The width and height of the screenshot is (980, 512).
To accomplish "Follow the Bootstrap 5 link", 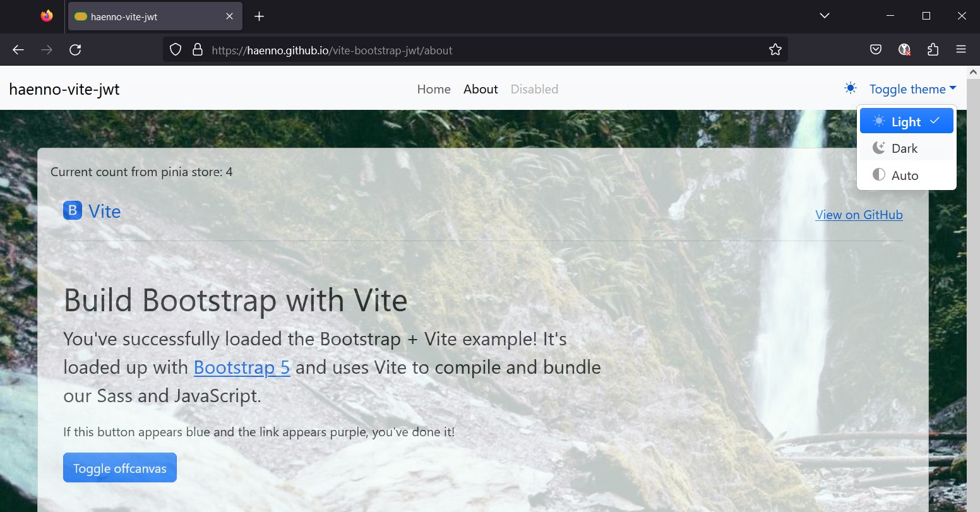I will coord(242,367).
